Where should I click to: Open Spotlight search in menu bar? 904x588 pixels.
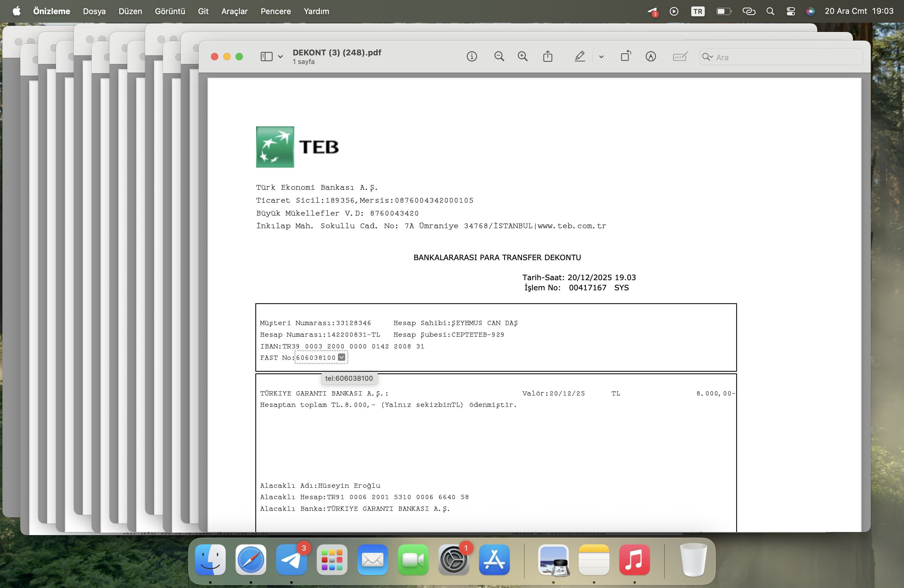pos(770,11)
